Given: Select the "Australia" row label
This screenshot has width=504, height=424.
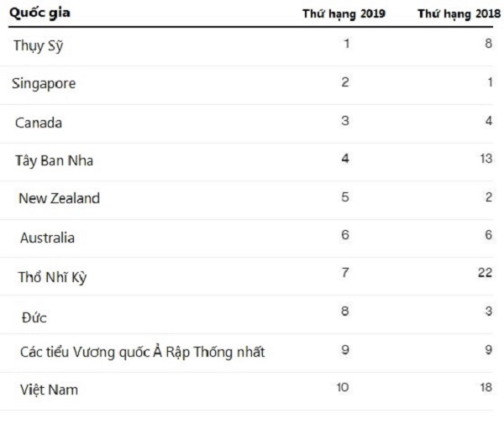Looking at the screenshot, I should pyautogui.click(x=47, y=238).
